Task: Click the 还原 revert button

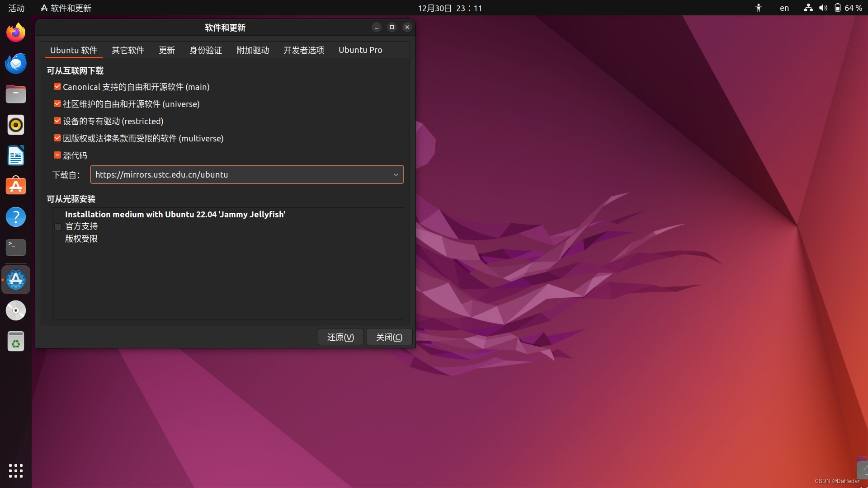Action: (x=340, y=337)
